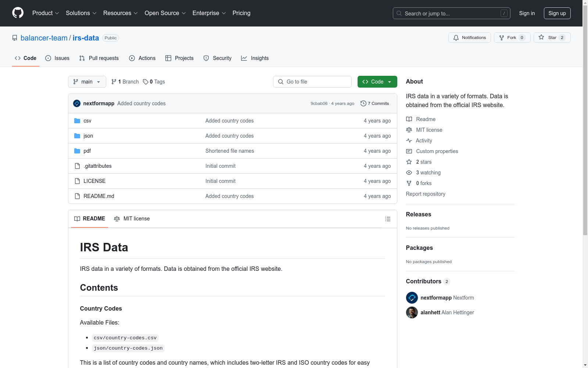Expand the Resources menu

click(121, 13)
